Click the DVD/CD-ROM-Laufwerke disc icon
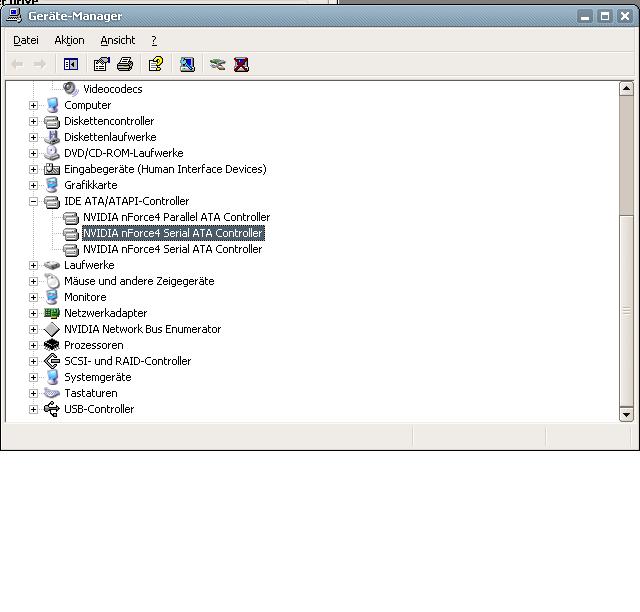The height and width of the screenshot is (612, 640). (x=52, y=153)
